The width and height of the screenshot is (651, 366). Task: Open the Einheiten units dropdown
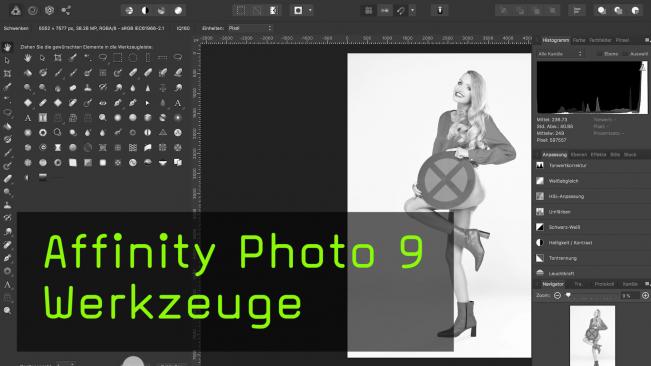250,28
